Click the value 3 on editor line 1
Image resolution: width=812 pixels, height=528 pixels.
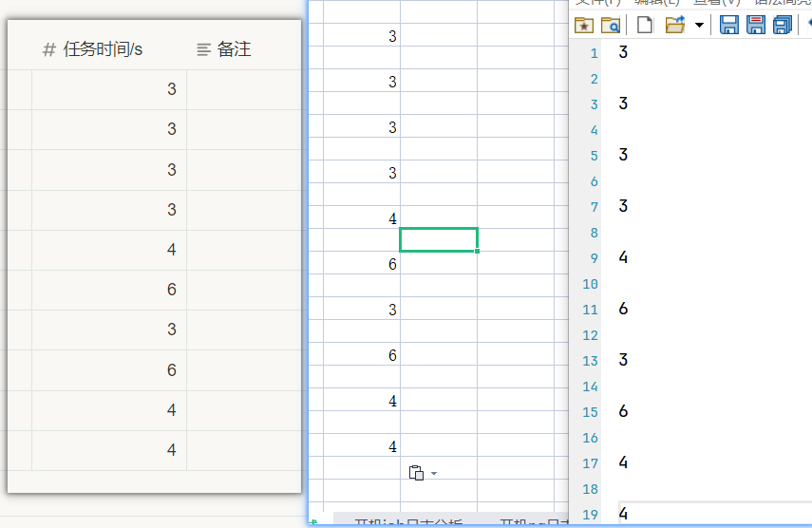click(624, 52)
